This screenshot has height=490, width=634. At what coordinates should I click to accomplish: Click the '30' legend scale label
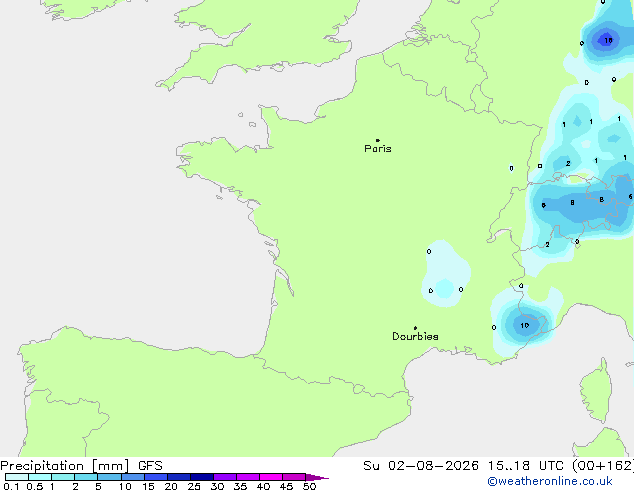(x=217, y=486)
